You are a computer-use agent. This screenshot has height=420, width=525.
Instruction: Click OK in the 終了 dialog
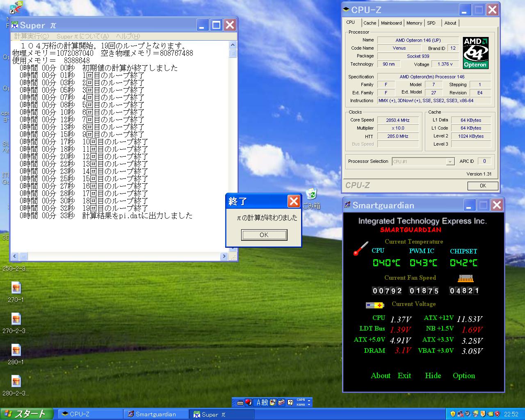[x=264, y=235]
